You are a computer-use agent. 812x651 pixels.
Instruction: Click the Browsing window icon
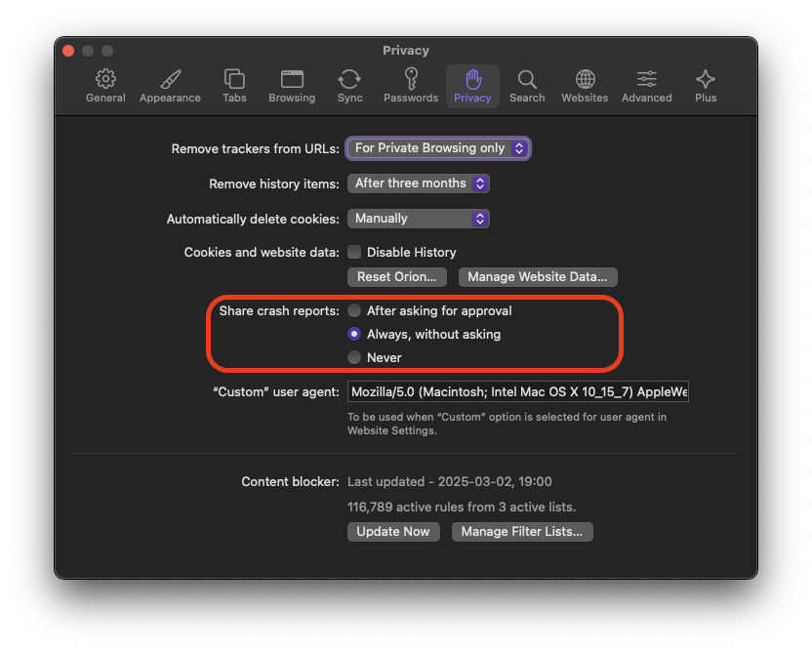[x=292, y=80]
